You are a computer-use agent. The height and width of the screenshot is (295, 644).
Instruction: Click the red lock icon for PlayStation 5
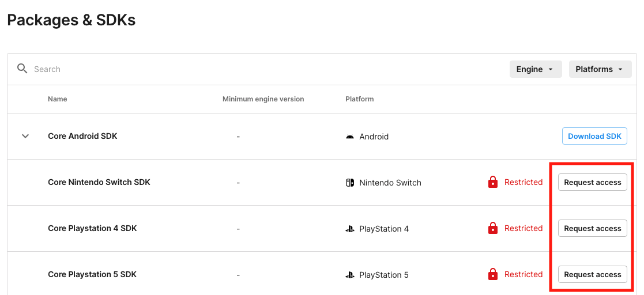(x=493, y=274)
